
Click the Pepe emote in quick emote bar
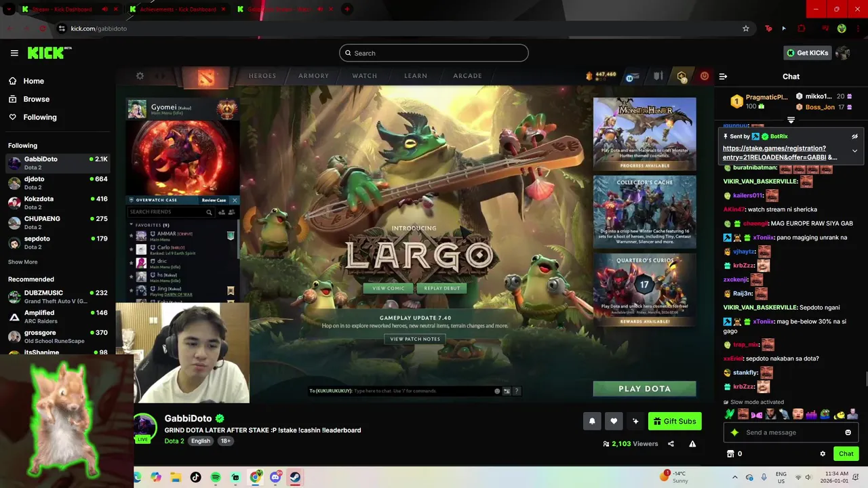[825, 414]
